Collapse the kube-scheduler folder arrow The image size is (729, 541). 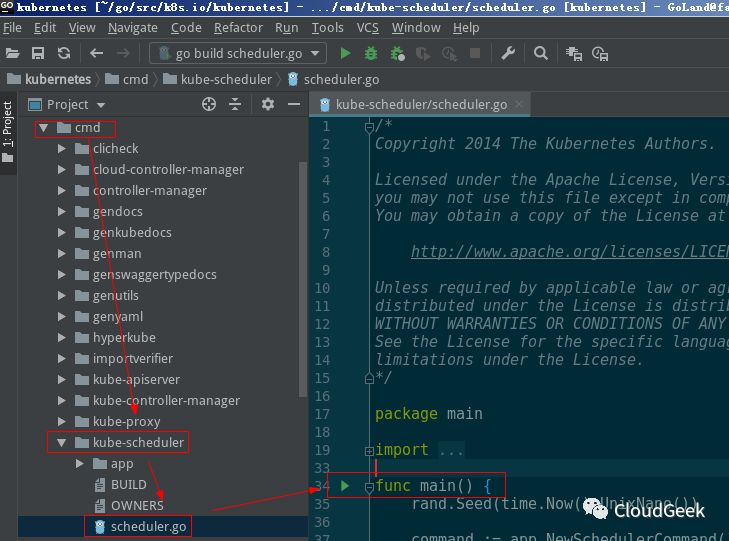[61, 442]
